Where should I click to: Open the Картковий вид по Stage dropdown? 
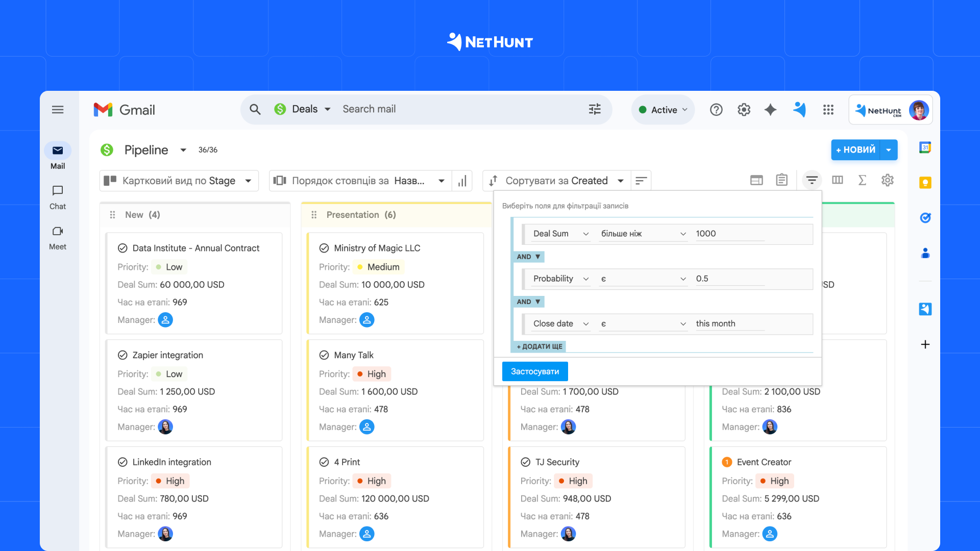click(x=179, y=181)
